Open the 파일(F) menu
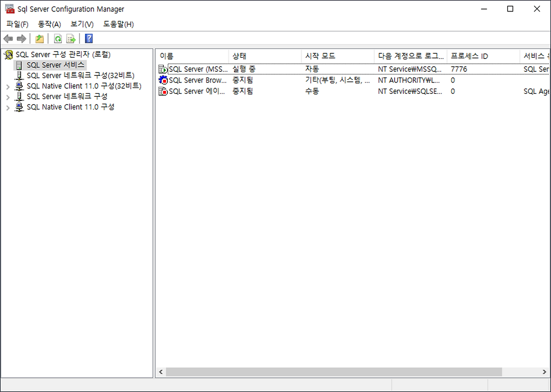The width and height of the screenshot is (551, 392). (x=17, y=24)
